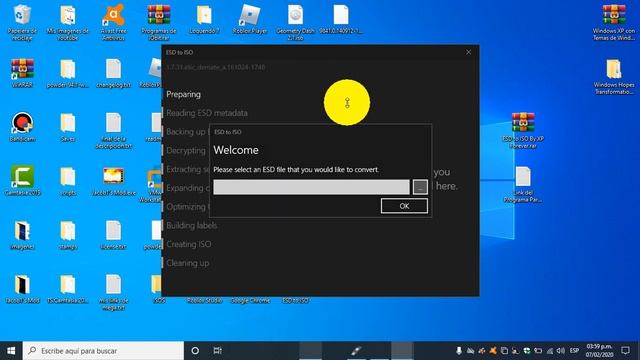Open the network tray icon
640x360 pixels.
tap(550, 351)
